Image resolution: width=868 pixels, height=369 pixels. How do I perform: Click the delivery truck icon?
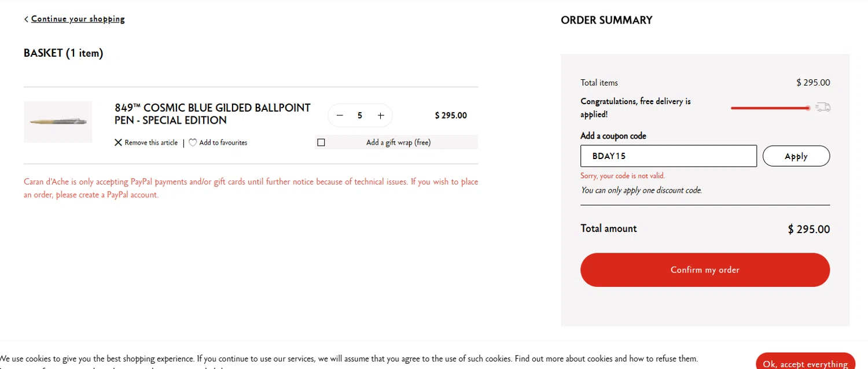point(823,107)
